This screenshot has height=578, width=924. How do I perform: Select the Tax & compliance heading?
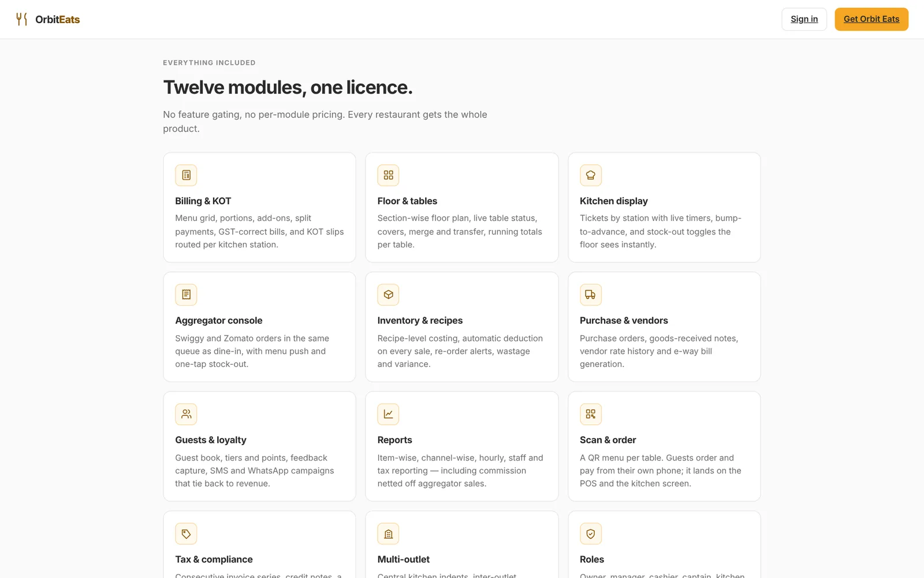(x=214, y=560)
